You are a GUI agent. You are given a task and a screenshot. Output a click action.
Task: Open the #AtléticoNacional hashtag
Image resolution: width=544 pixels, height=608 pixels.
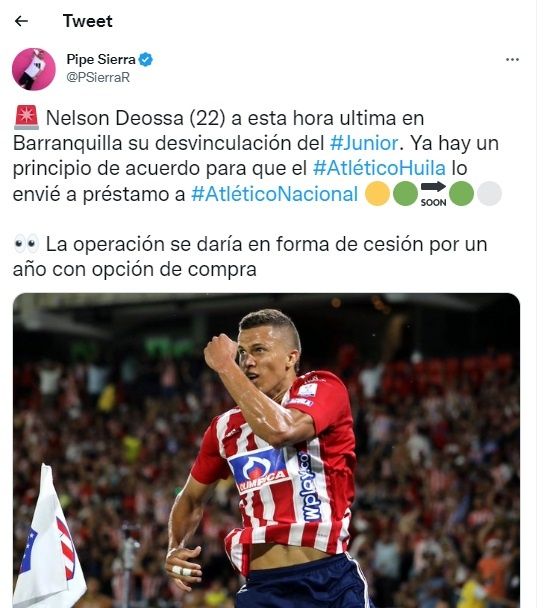coord(275,194)
